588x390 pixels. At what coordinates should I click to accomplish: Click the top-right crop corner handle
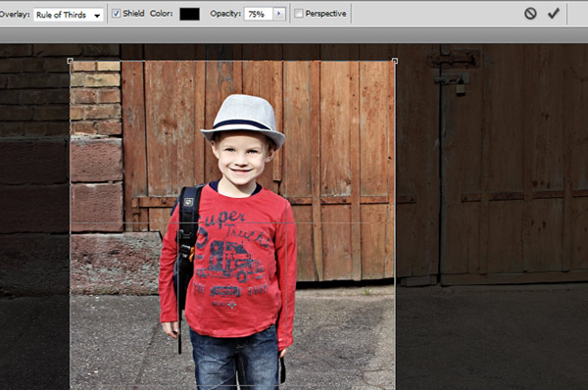tap(395, 61)
